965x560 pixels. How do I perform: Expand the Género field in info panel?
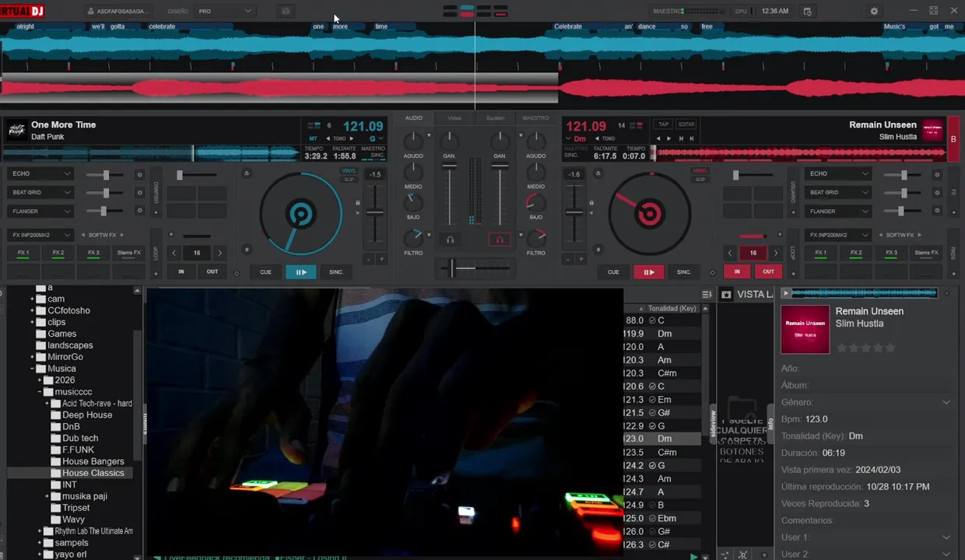946,402
